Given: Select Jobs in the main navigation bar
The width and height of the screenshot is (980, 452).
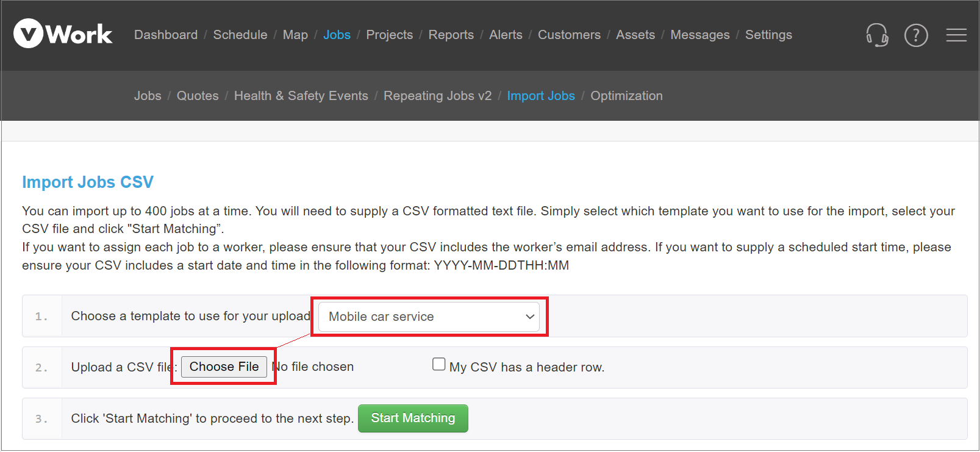Looking at the screenshot, I should [x=337, y=35].
